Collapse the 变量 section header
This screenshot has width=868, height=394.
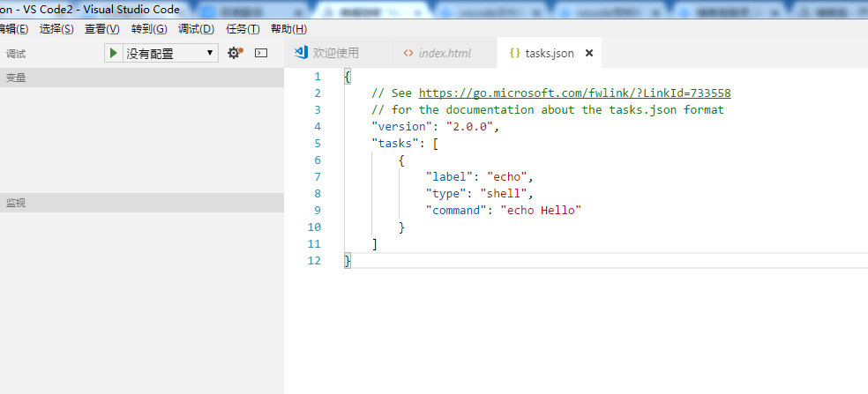point(142,78)
